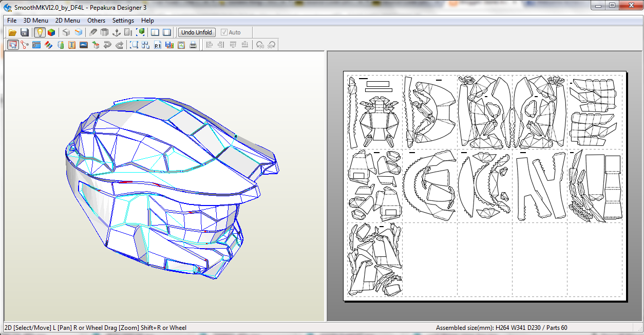The height and width of the screenshot is (335, 644).
Task: Click the fit-to-view green cube icon
Action: click(140, 32)
